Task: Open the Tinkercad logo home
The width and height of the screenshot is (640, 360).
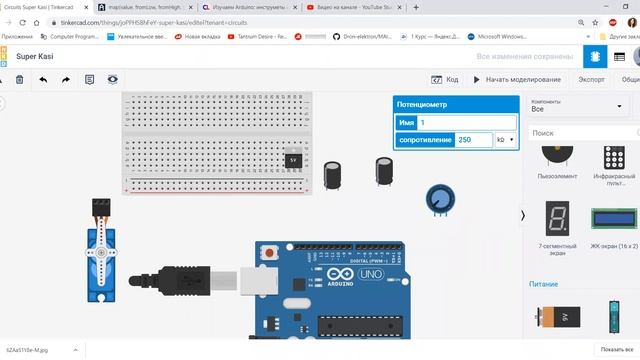Action: [x=3, y=56]
